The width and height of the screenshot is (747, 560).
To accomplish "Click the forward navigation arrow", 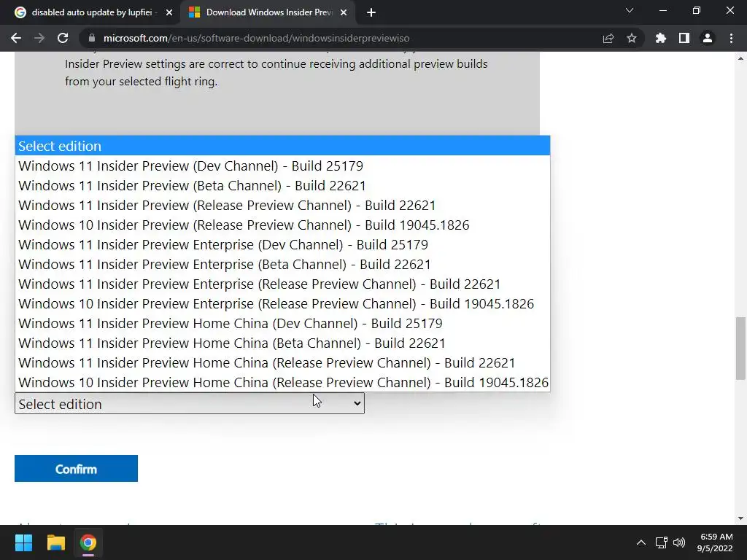I will point(39,38).
